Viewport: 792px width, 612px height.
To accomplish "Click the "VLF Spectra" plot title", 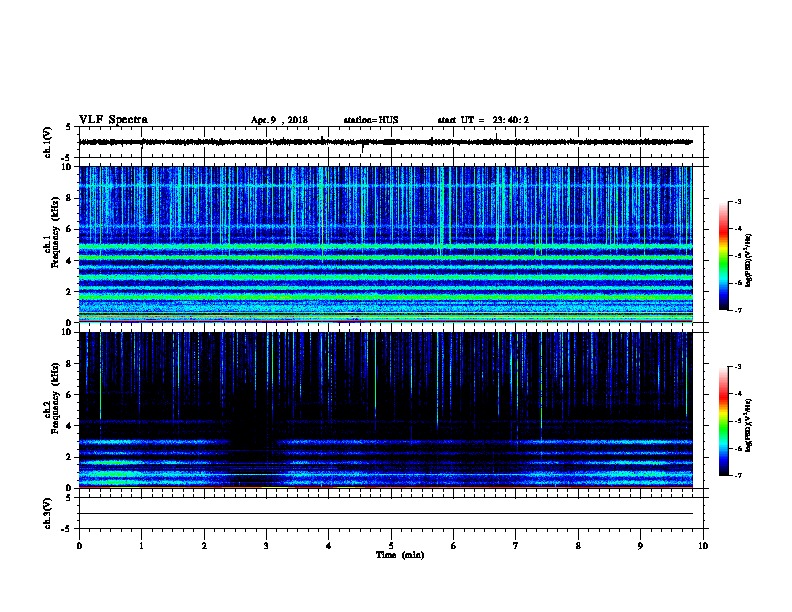I will click(113, 120).
